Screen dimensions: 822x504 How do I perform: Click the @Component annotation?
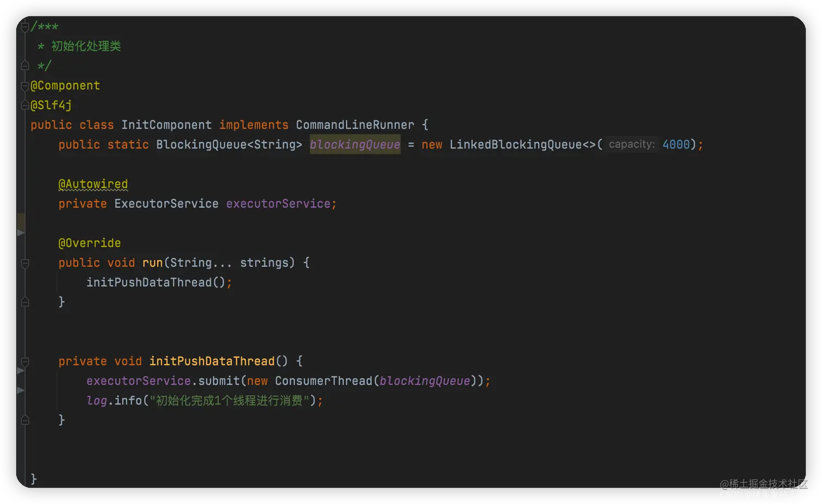pos(65,86)
